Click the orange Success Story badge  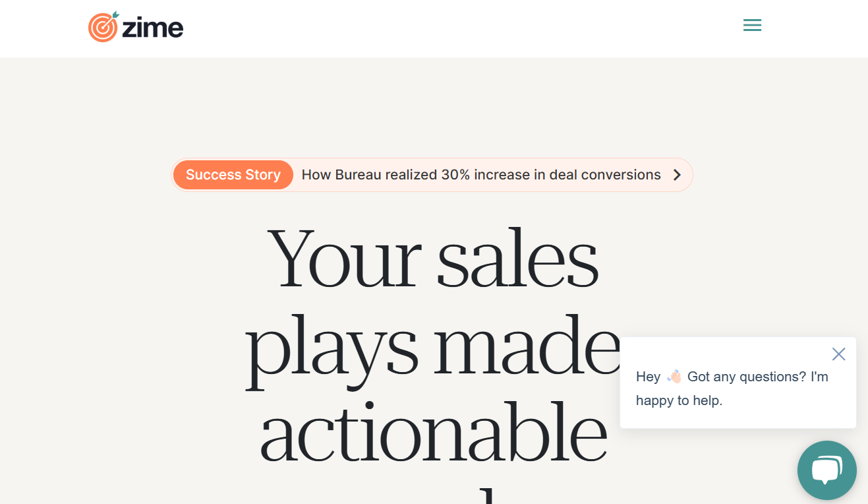click(x=233, y=175)
